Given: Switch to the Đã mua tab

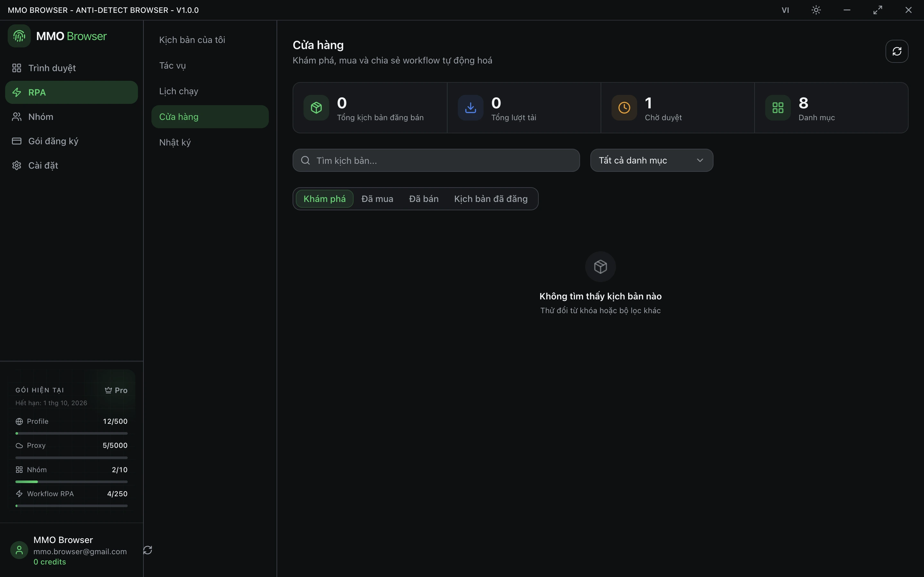Looking at the screenshot, I should (377, 199).
